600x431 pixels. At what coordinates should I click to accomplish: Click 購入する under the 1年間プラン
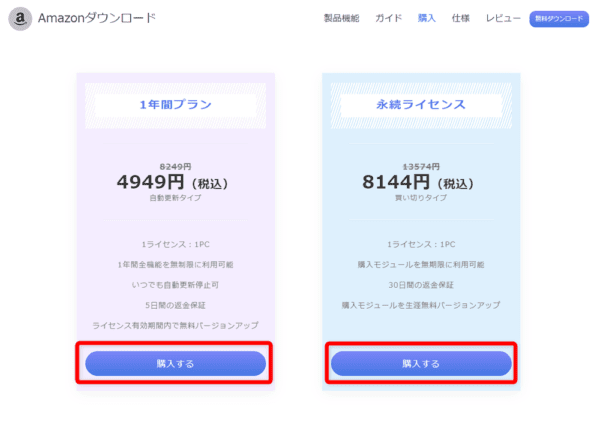click(175, 364)
